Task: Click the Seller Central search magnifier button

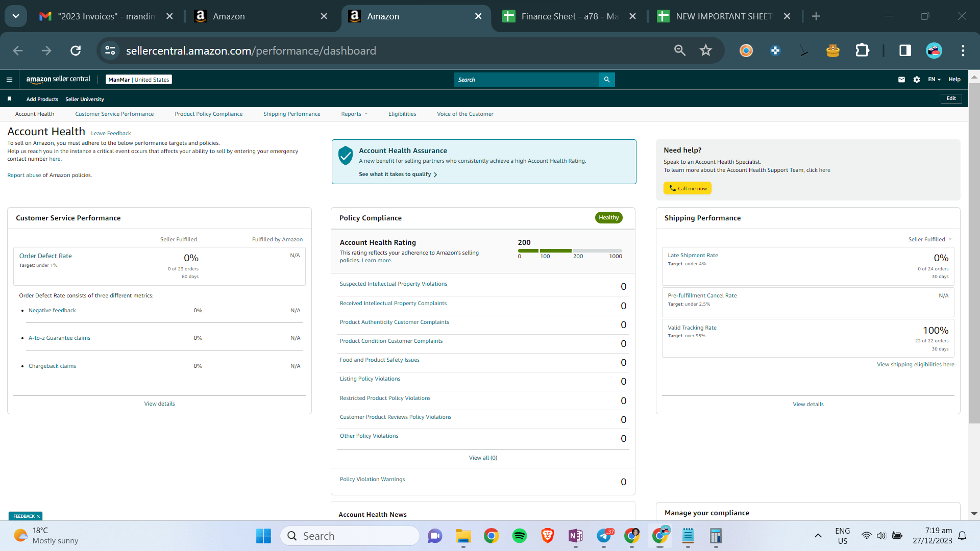Action: (x=607, y=80)
